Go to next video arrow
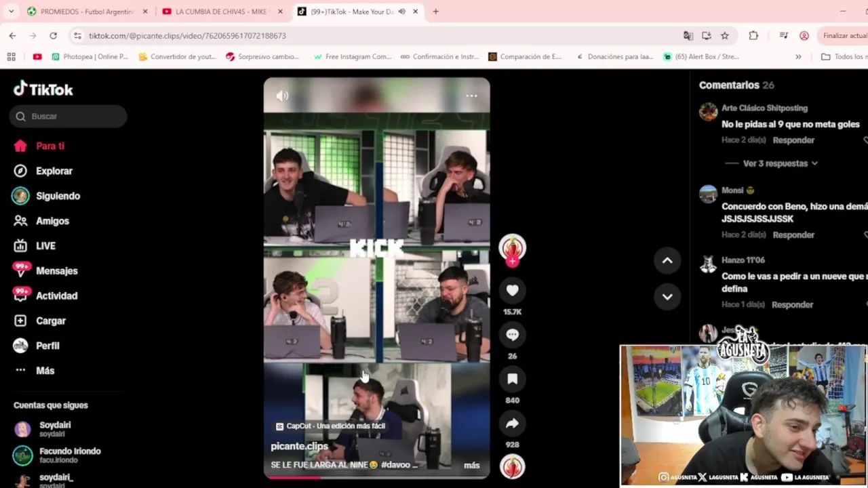 tap(667, 296)
